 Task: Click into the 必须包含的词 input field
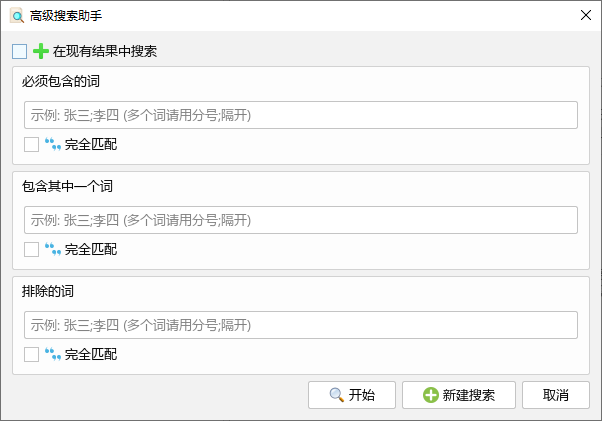[300, 115]
